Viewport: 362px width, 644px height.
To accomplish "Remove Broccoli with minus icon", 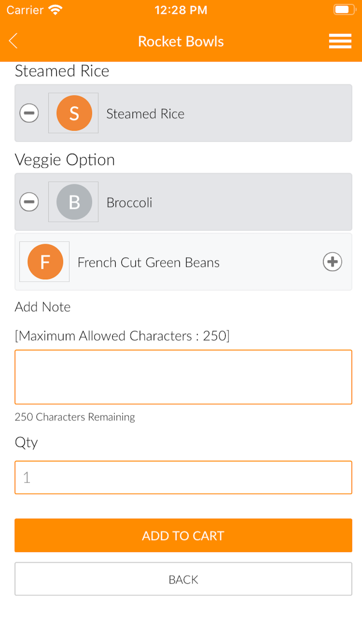I will (29, 202).
